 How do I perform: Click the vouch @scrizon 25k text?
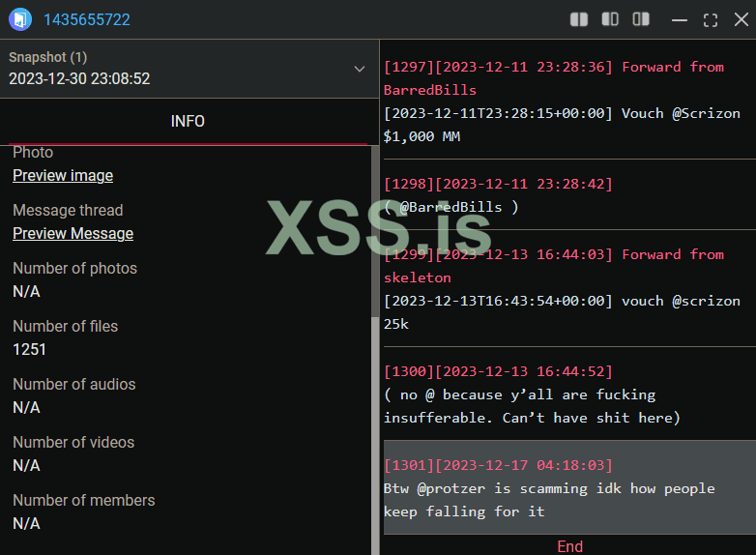coord(563,312)
